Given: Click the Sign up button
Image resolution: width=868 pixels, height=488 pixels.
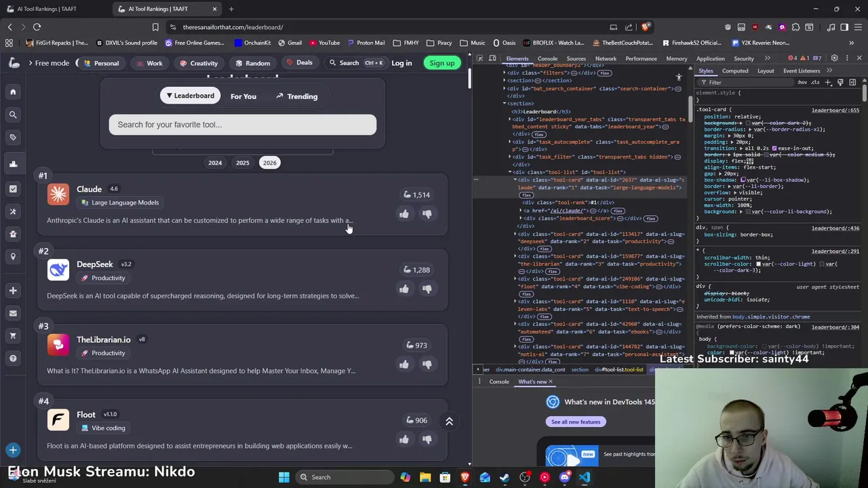Looking at the screenshot, I should click(x=442, y=63).
